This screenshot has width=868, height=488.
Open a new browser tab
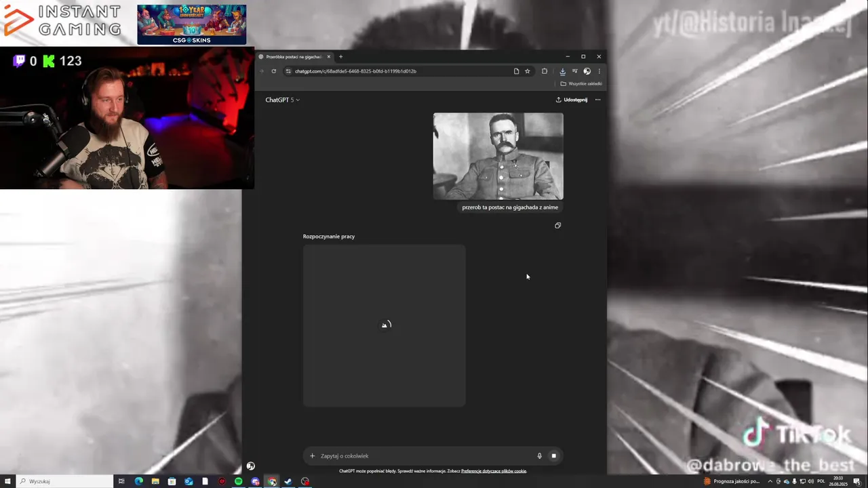coord(340,57)
